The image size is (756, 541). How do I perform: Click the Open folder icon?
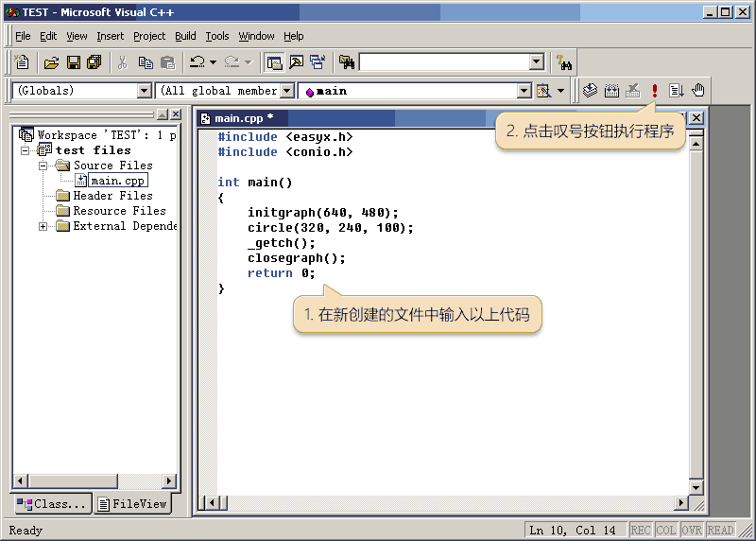click(x=53, y=62)
